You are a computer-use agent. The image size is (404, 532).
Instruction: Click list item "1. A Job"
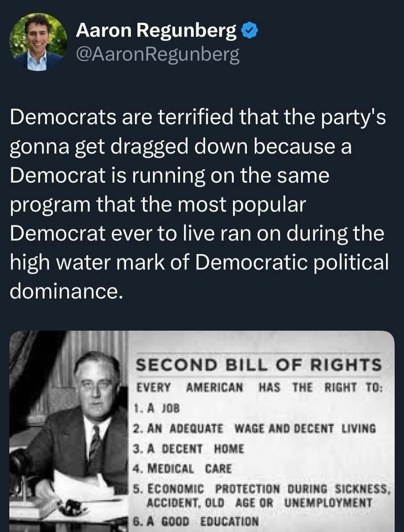point(157,408)
